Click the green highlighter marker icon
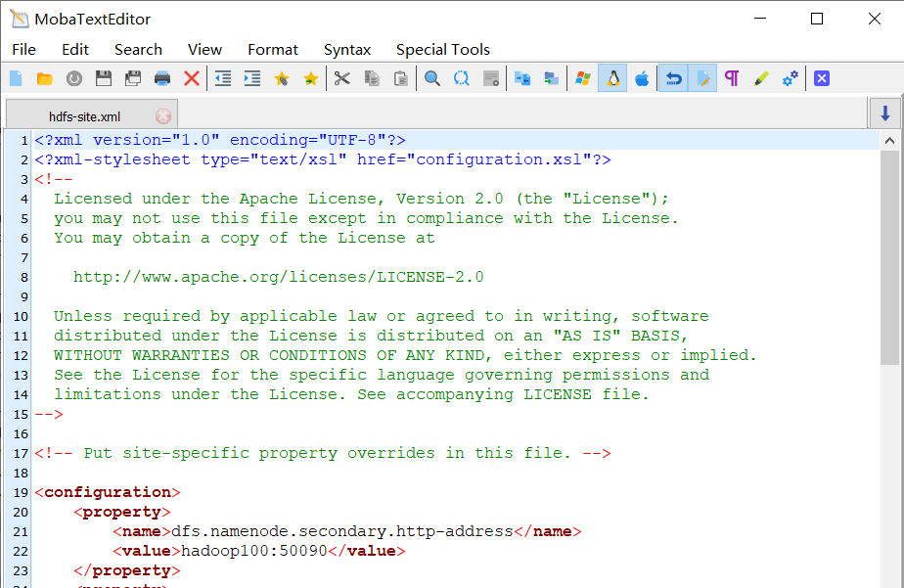The width and height of the screenshot is (904, 588). click(x=761, y=78)
